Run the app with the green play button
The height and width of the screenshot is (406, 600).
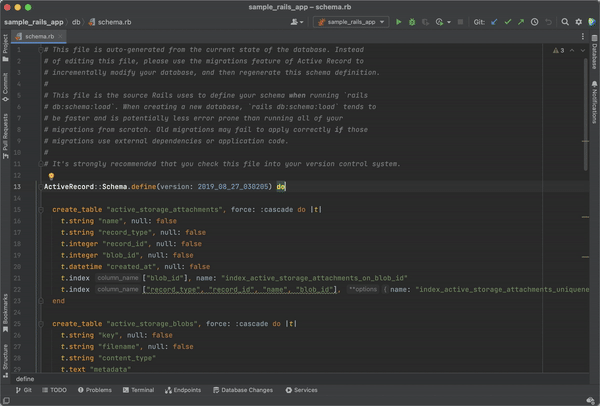(399, 21)
